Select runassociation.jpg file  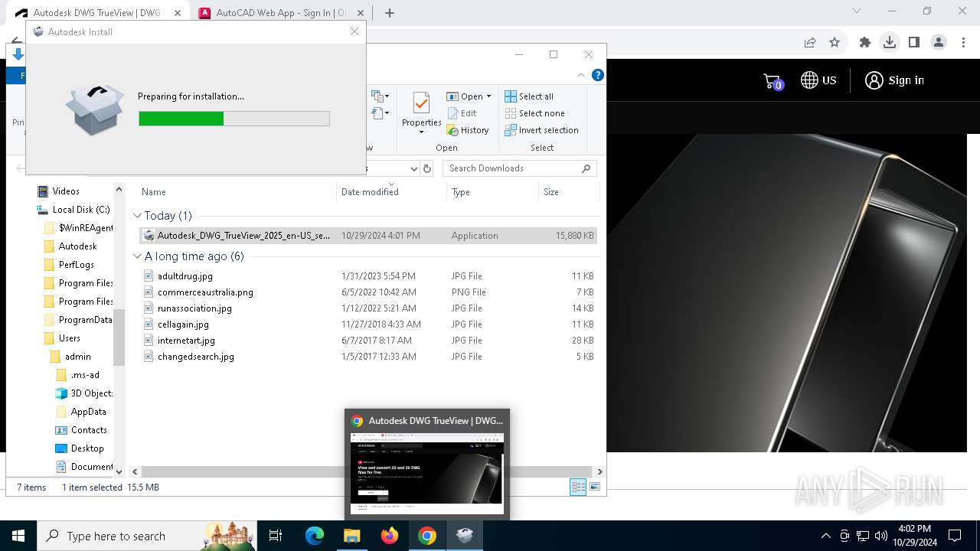pyautogui.click(x=369, y=308)
